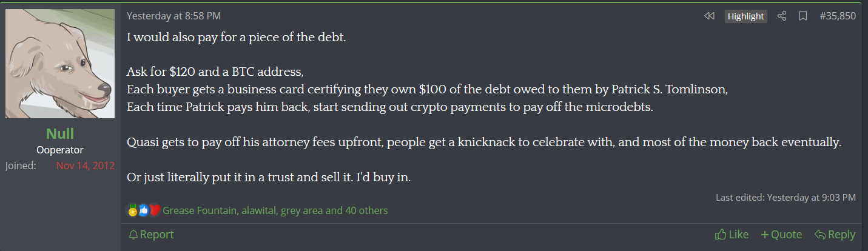868x251 pixels.
Task: Report this post via bell icon
Action: [x=151, y=234]
